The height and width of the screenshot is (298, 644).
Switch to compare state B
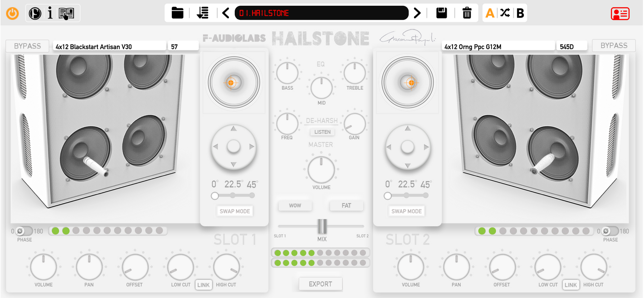pos(520,13)
